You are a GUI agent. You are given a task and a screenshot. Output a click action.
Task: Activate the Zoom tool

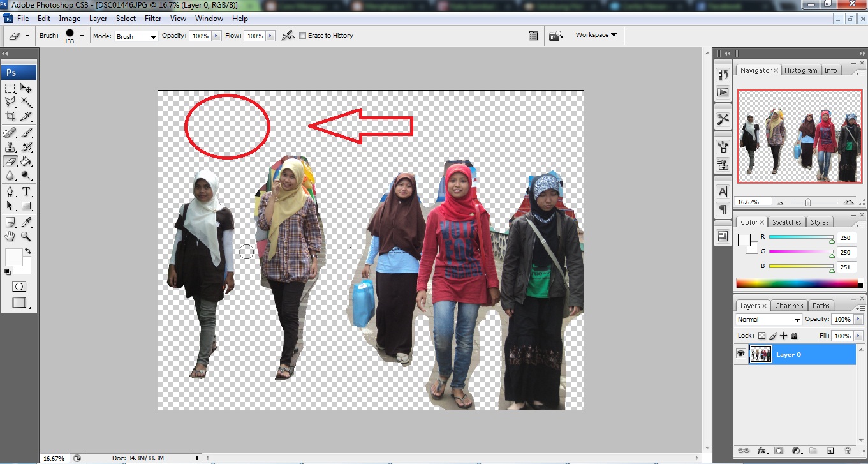tap(26, 237)
